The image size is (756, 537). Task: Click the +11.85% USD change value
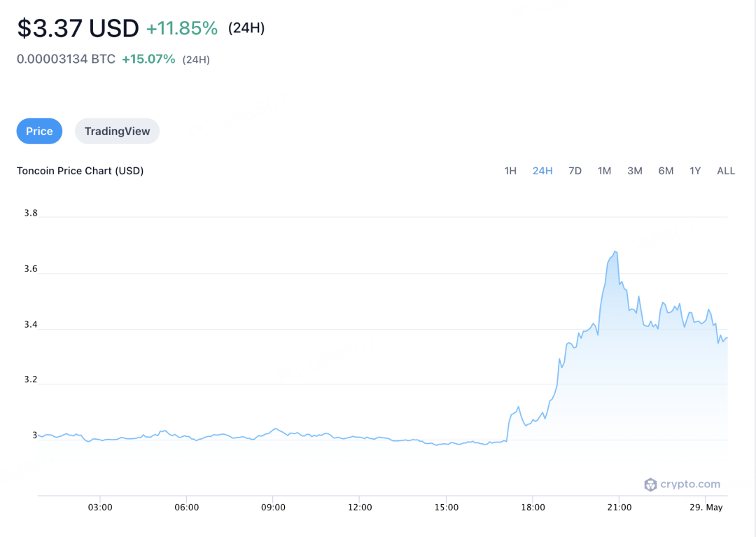182,29
